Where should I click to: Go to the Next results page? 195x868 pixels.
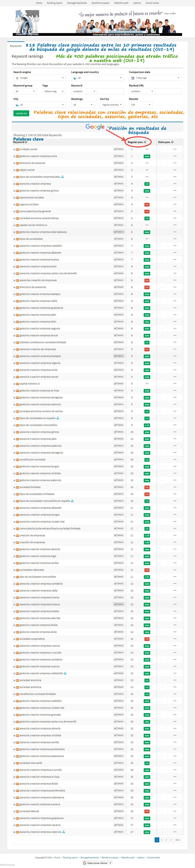pyautogui.click(x=177, y=840)
